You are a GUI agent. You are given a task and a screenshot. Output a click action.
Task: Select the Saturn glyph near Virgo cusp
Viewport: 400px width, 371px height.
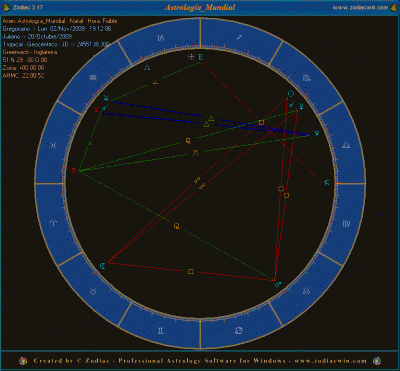[327, 182]
